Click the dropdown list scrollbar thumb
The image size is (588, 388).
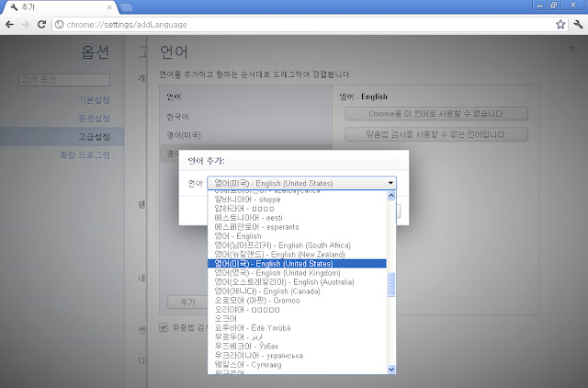[x=391, y=284]
